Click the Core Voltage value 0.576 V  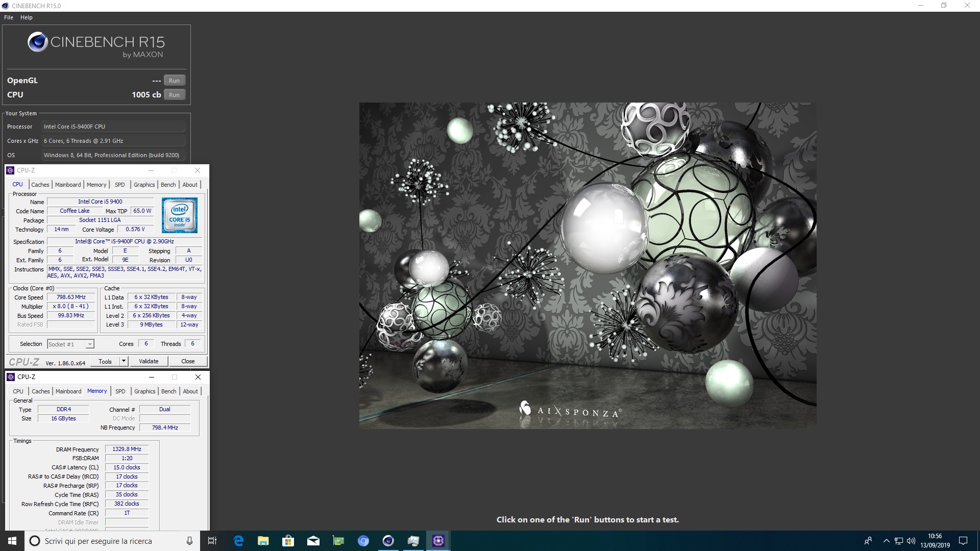pos(135,229)
